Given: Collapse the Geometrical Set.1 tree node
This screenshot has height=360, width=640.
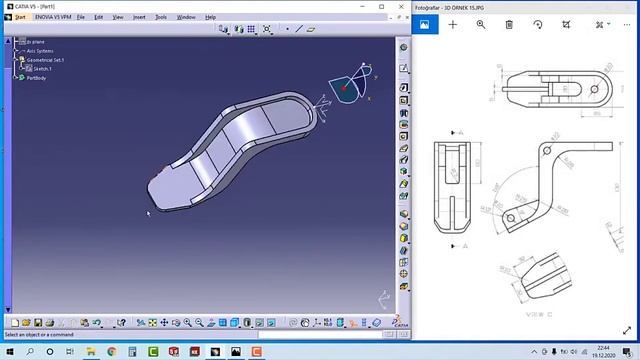Looking at the screenshot, I should point(16,60).
